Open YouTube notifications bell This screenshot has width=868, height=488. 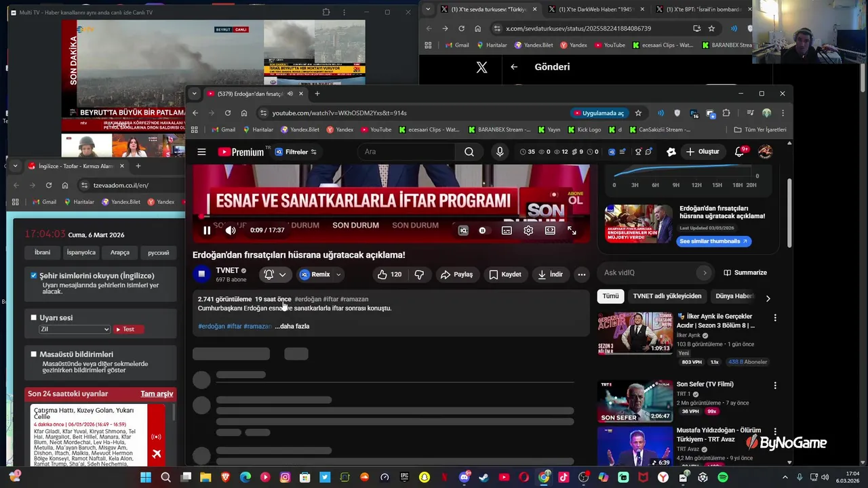(x=740, y=152)
